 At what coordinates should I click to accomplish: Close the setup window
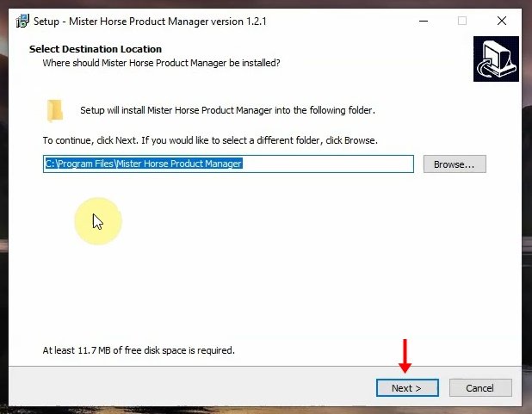pyautogui.click(x=502, y=21)
